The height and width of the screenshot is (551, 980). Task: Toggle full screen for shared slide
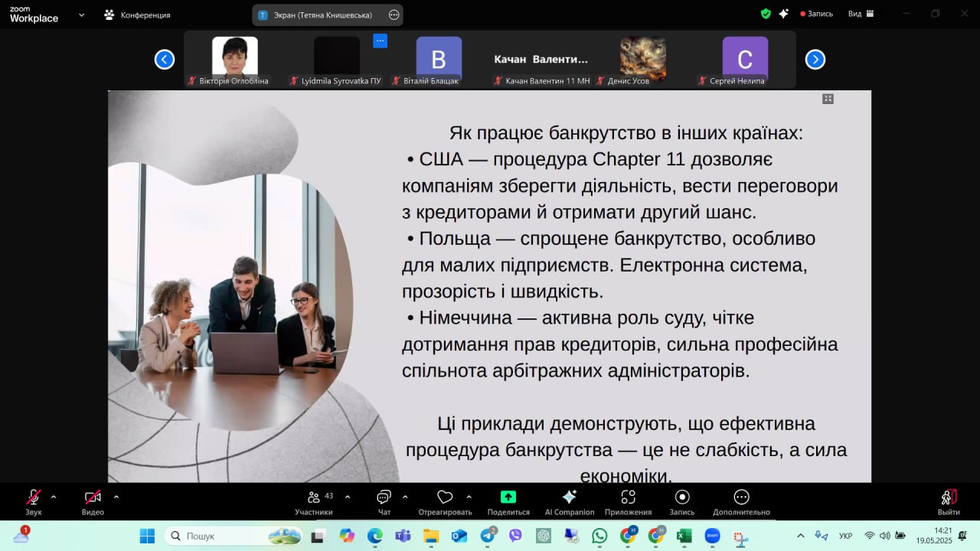click(828, 99)
